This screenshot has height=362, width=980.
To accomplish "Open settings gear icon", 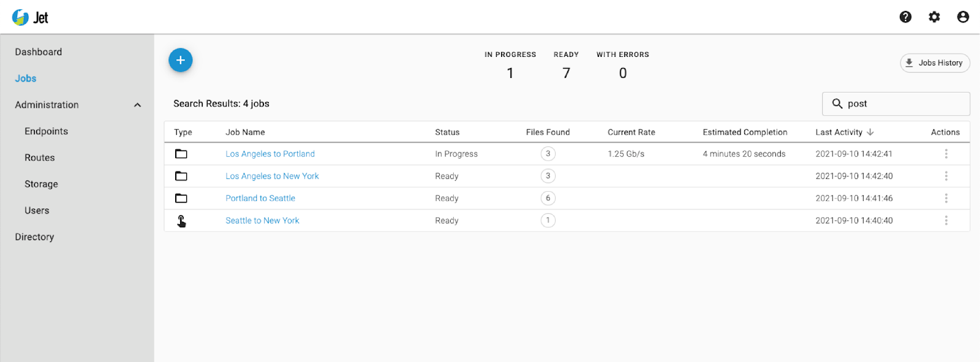I will [934, 17].
